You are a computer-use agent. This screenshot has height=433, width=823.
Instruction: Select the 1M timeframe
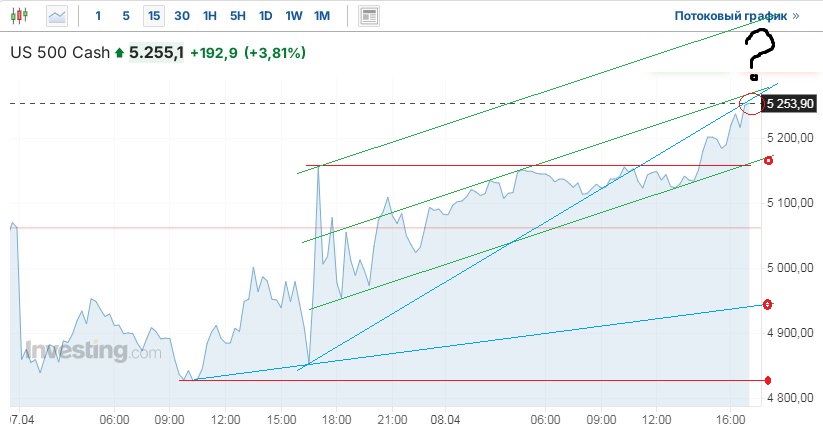[x=322, y=16]
